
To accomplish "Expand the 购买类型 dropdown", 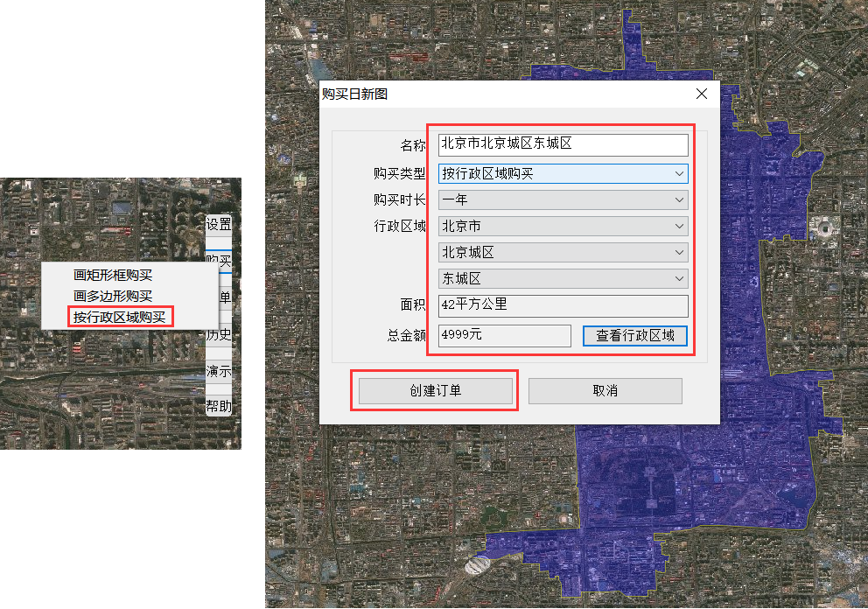I will coord(563,174).
